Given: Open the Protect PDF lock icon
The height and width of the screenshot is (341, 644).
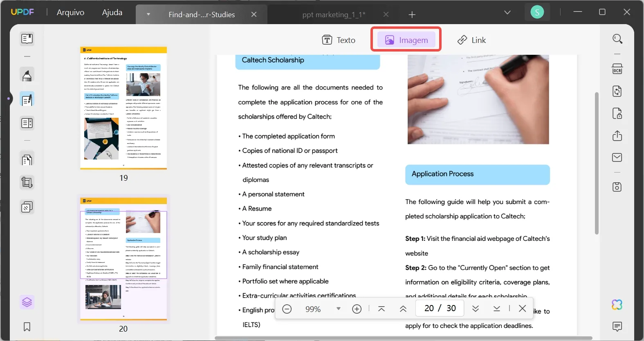Looking at the screenshot, I should pos(617,113).
